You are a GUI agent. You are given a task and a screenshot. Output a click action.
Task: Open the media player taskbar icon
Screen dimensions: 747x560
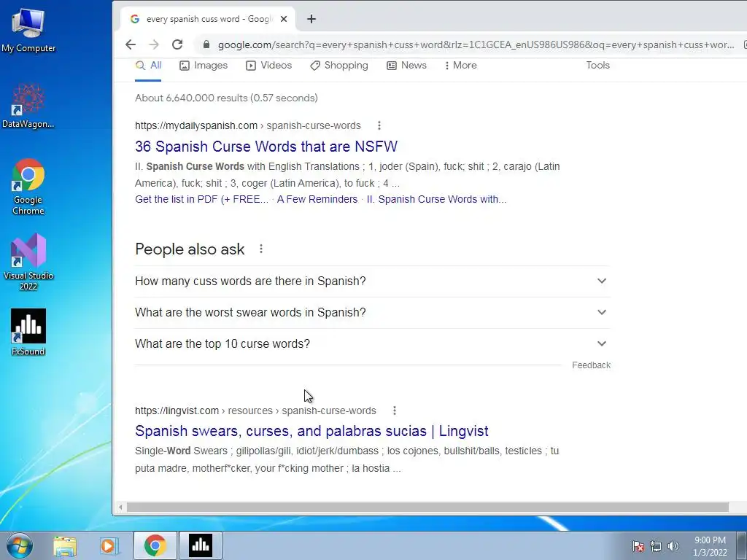tap(109, 545)
